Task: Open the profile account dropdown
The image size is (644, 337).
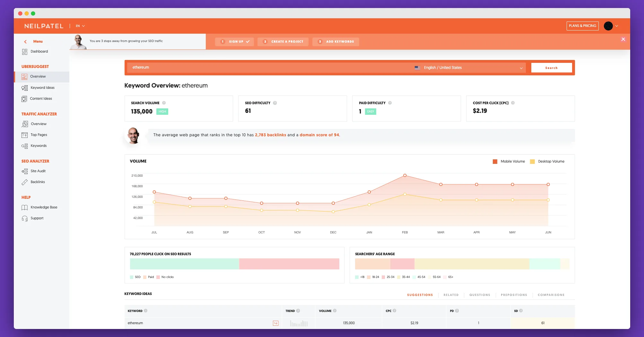Action: pos(611,26)
